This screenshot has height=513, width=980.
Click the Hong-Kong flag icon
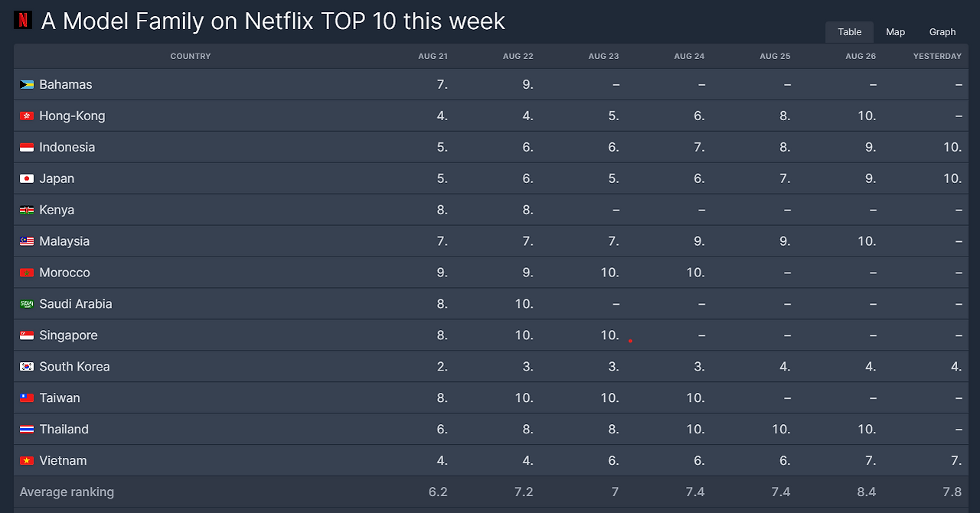pos(27,116)
